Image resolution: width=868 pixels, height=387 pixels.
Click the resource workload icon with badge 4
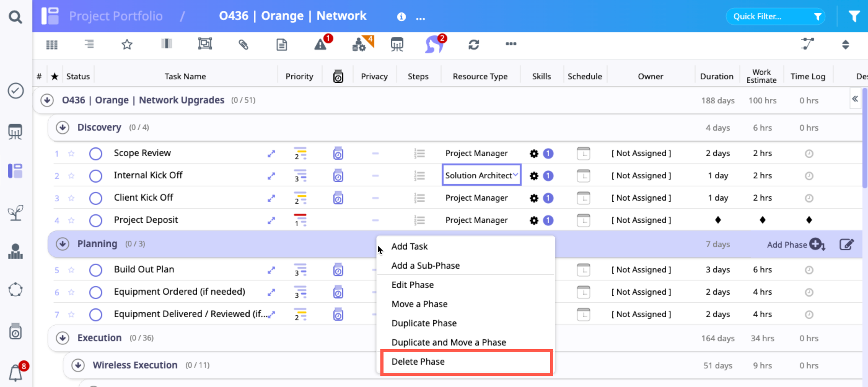[360, 44]
